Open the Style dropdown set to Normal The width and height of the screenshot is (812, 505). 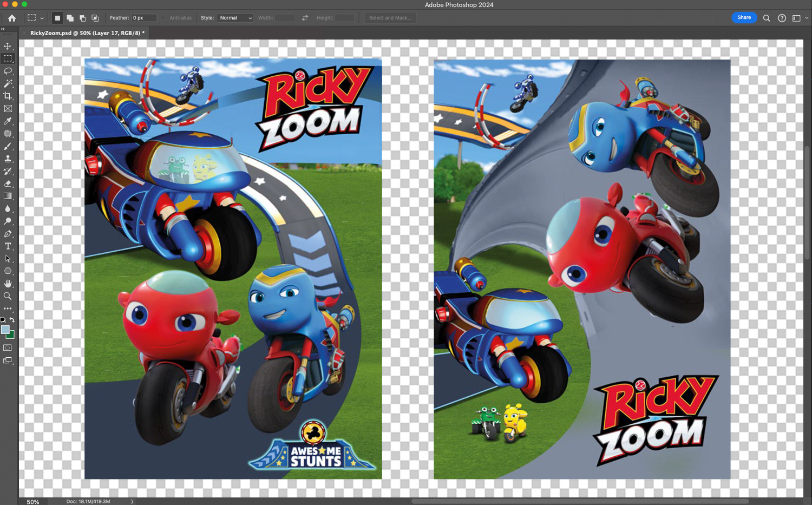click(x=235, y=18)
